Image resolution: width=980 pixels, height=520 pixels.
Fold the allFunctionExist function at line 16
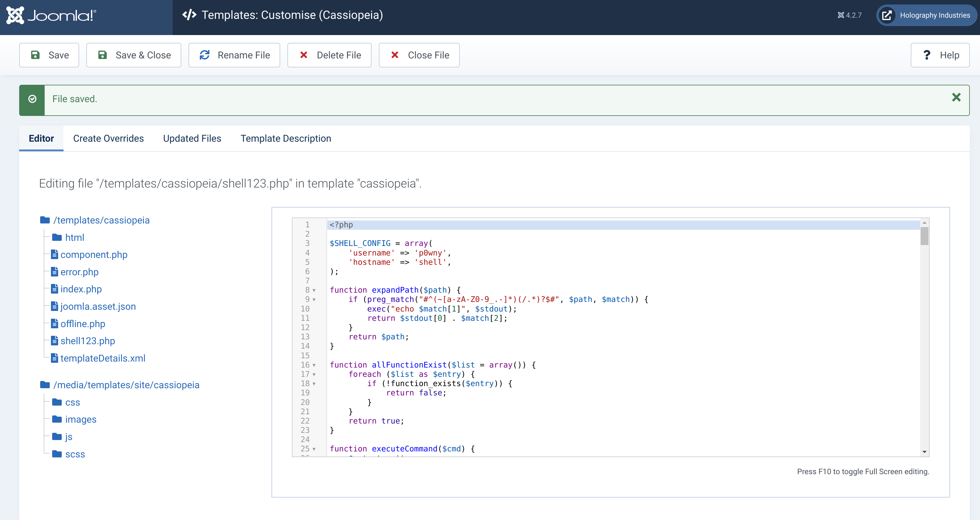314,365
